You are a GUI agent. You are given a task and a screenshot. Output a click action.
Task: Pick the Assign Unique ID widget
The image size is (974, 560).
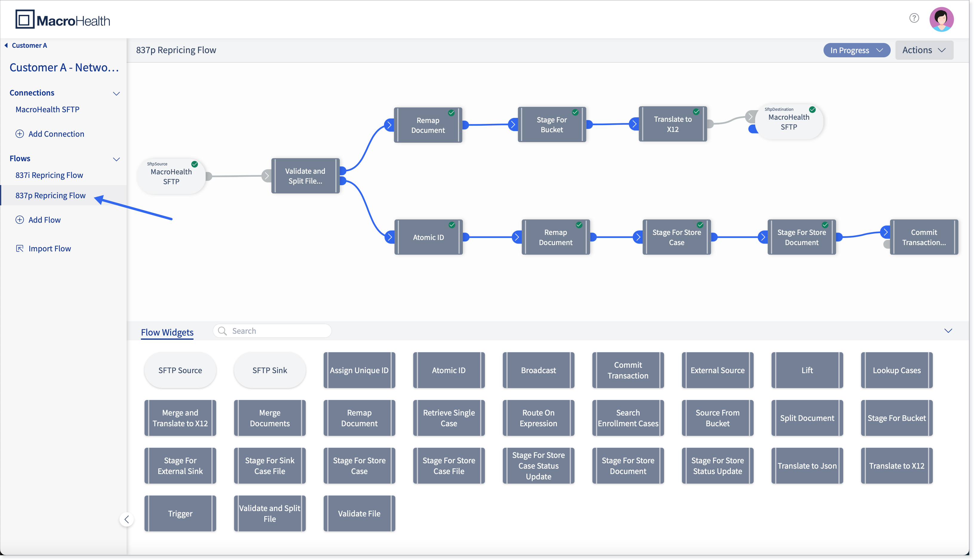pyautogui.click(x=359, y=370)
